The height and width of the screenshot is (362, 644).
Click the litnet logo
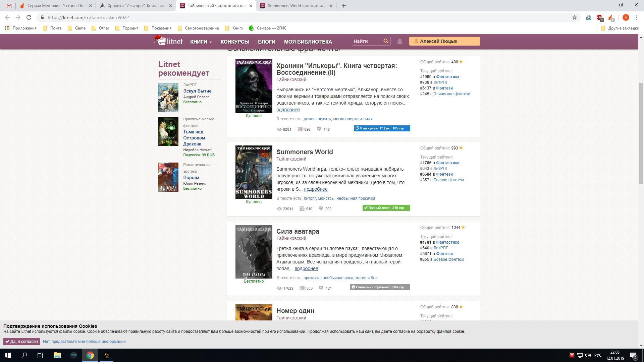168,41
